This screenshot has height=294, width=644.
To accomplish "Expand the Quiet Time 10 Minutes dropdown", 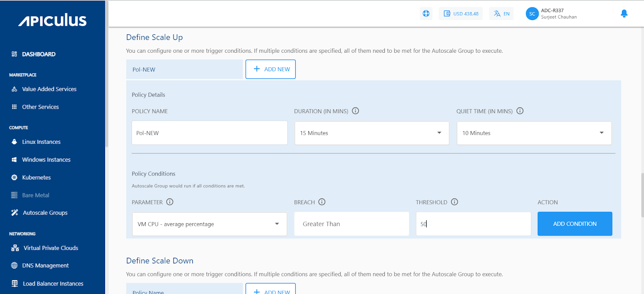I will pos(534,133).
